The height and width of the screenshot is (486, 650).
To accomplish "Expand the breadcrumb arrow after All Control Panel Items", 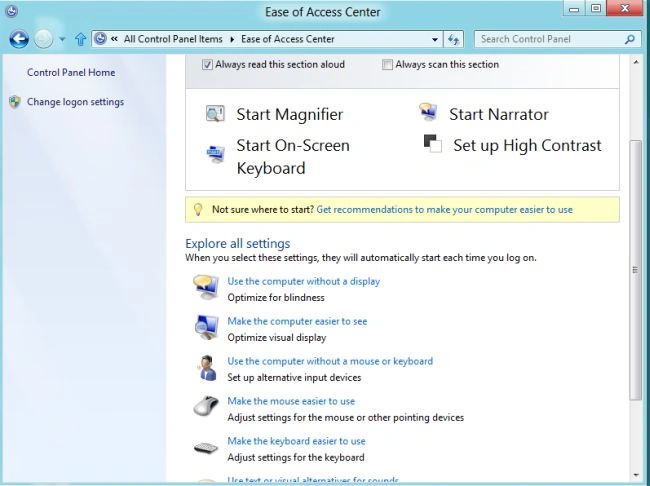I will pos(232,39).
